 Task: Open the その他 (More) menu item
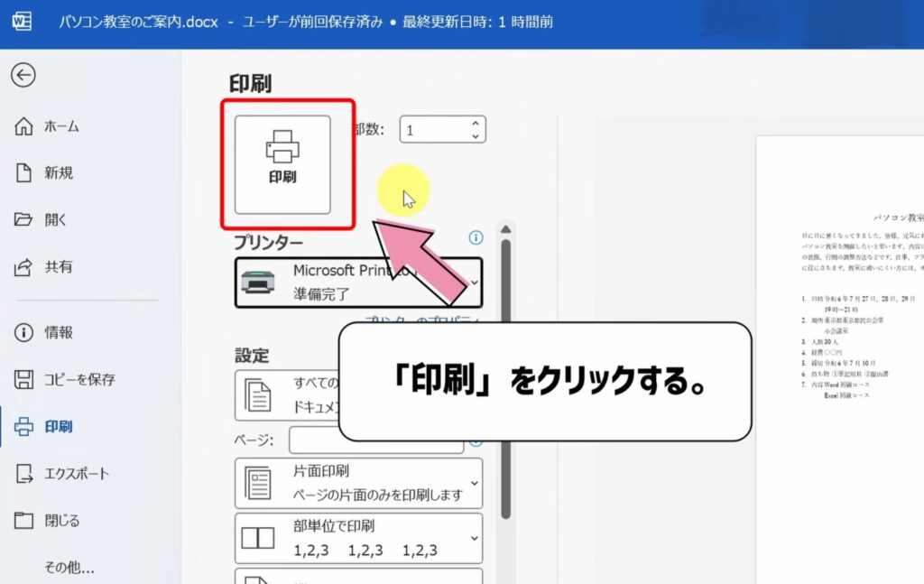[x=69, y=566]
